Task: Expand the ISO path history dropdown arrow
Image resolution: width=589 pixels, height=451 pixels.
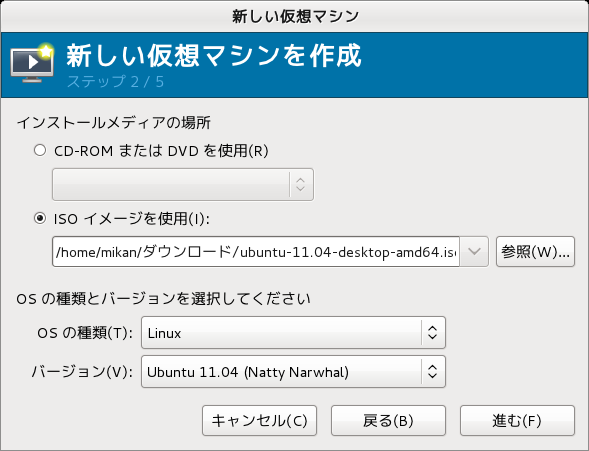Action: point(474,252)
